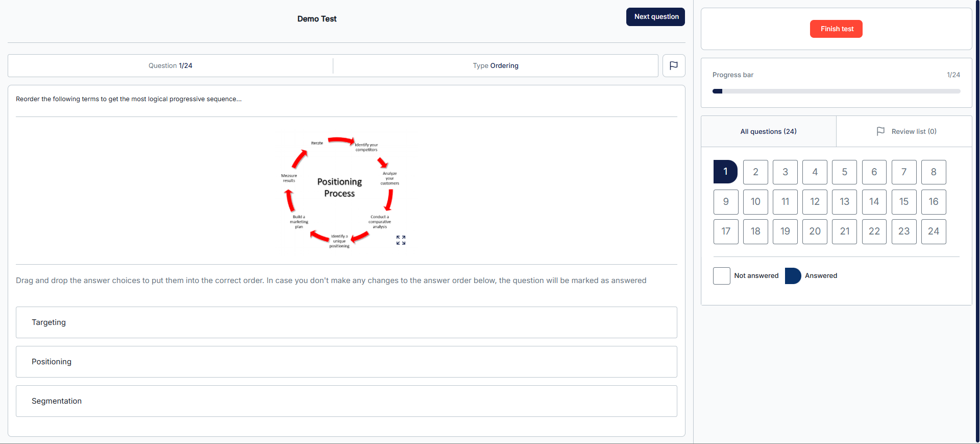This screenshot has width=980, height=444.
Task: Switch to All questions (24) tab
Action: (x=768, y=131)
